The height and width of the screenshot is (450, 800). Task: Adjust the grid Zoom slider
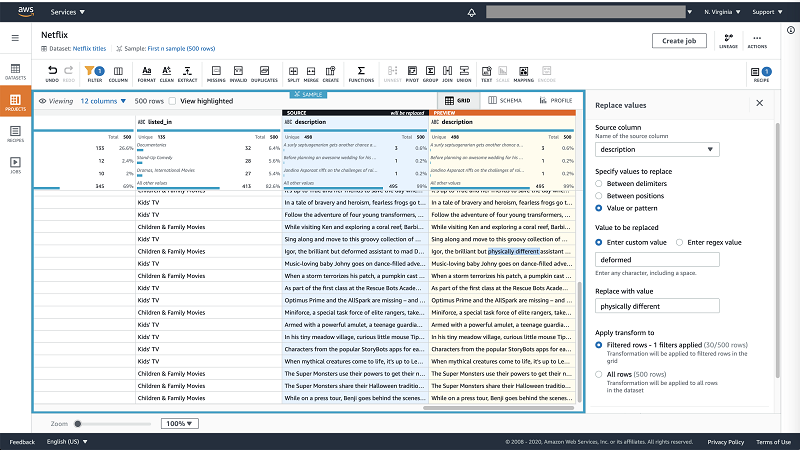(78, 423)
